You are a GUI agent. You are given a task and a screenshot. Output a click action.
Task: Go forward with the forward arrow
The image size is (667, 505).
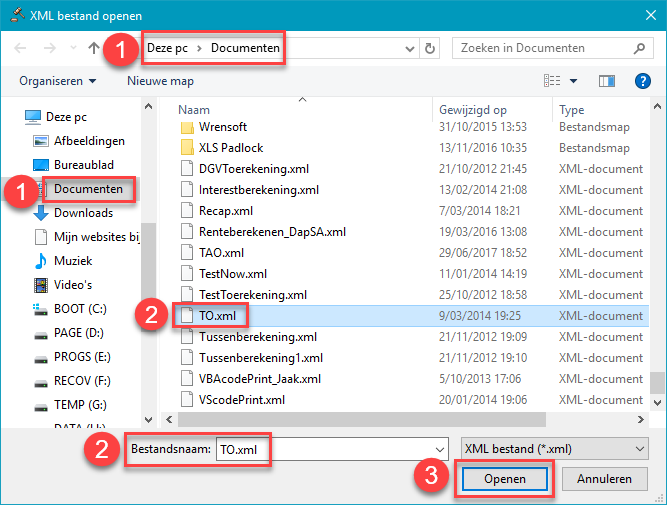coord(50,48)
